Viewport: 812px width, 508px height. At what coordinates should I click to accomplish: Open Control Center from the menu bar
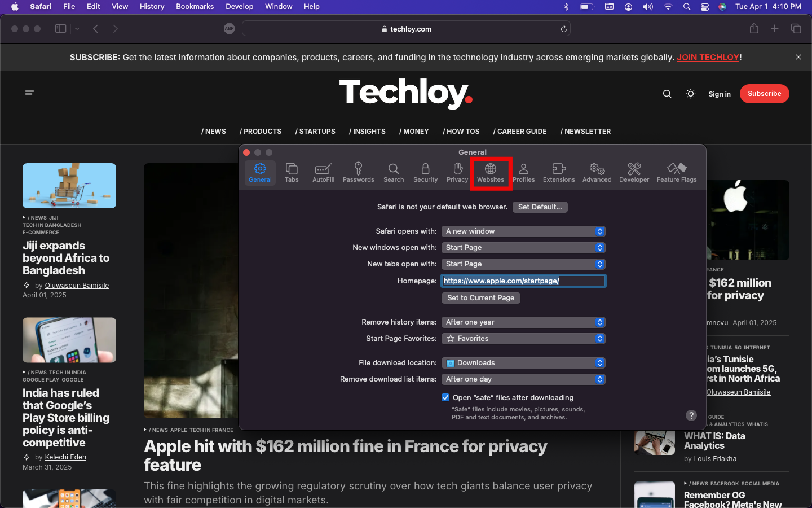705,7
